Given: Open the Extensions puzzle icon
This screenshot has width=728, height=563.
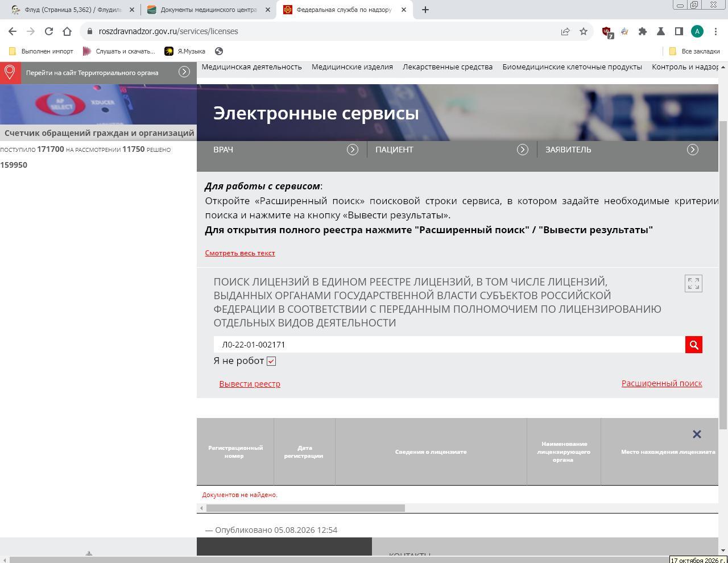Looking at the screenshot, I should coord(643,31).
